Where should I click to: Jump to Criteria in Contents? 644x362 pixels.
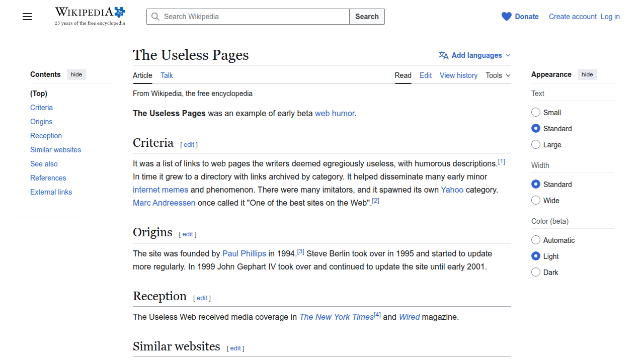coord(41,108)
